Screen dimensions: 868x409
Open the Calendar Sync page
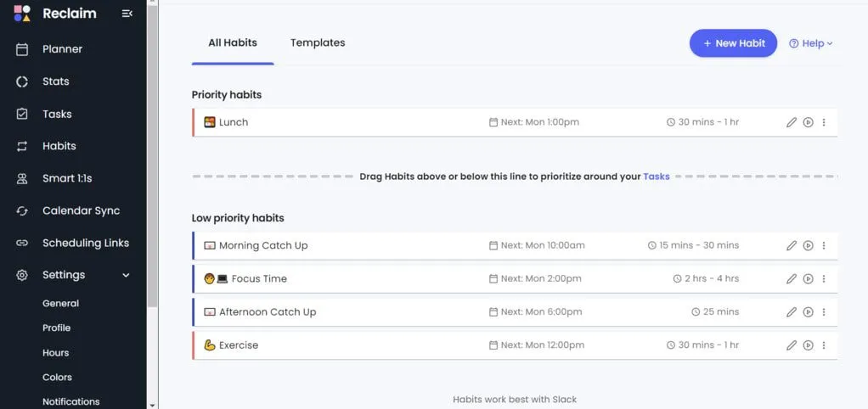click(82, 211)
